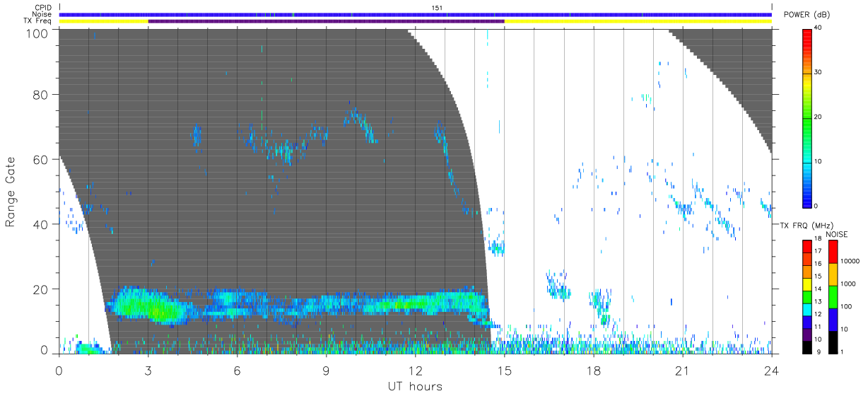Click the Noise row label above the plot
This screenshot has height=401, width=868.
coord(41,14)
